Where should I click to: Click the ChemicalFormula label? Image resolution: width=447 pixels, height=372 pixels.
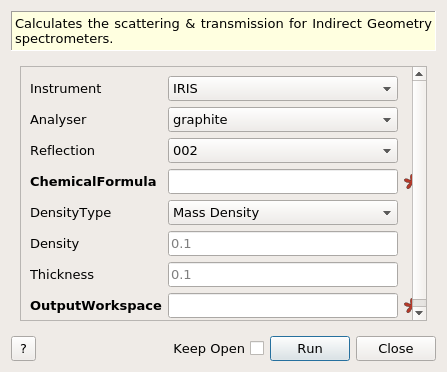[93, 182]
